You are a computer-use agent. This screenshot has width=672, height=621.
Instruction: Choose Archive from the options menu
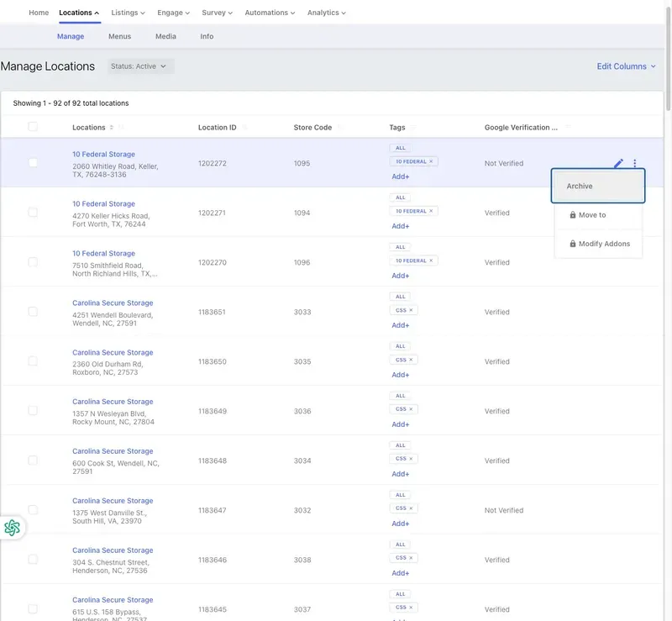[598, 186]
